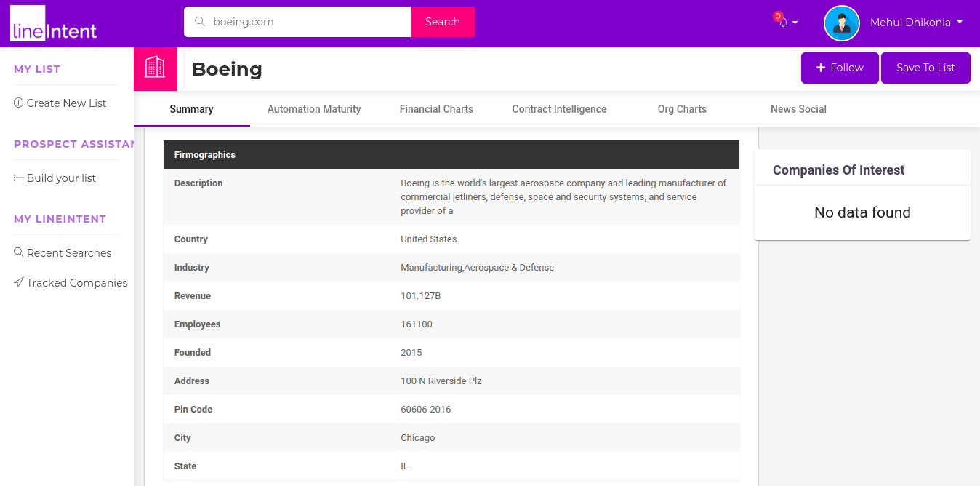This screenshot has height=486, width=980.
Task: Open the Financial Charts tab
Action: pyautogui.click(x=436, y=109)
